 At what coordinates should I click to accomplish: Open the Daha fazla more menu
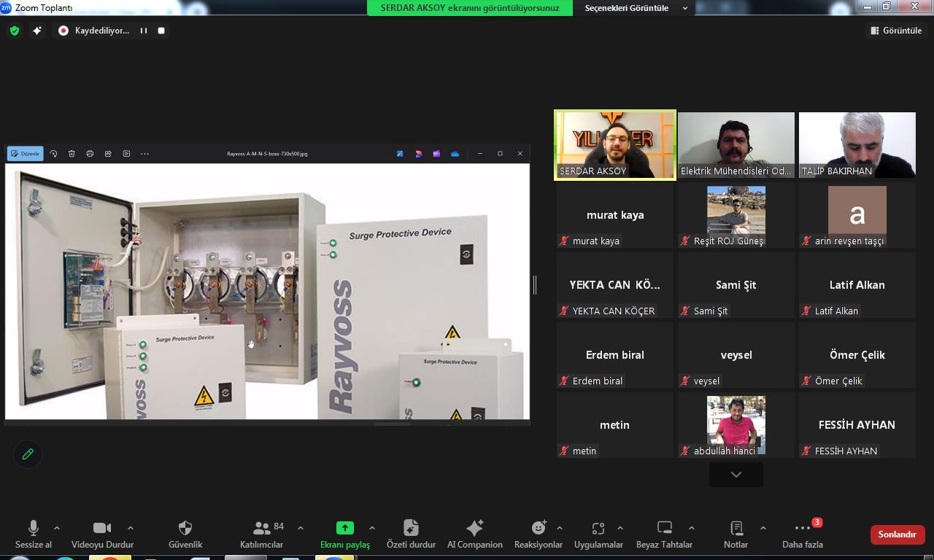(x=803, y=534)
